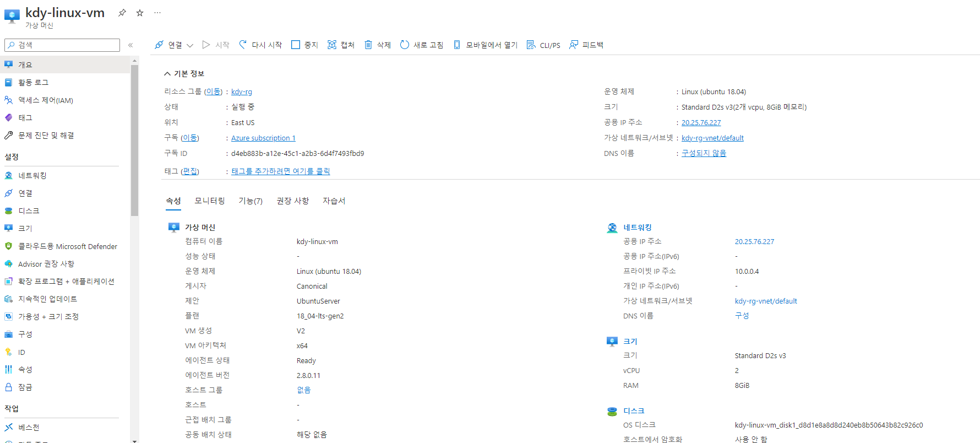Click the 편집 link beside 태그
Screen dimensions: 980x443
pos(190,171)
